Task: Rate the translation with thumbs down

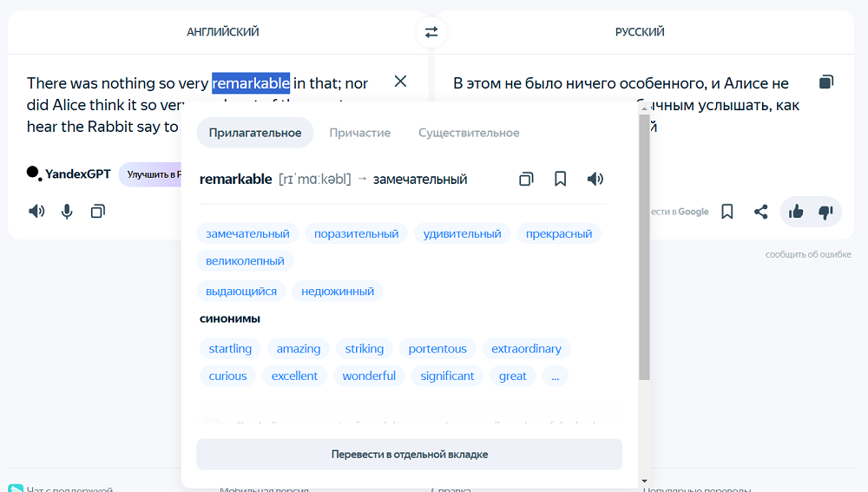Action: (x=825, y=212)
